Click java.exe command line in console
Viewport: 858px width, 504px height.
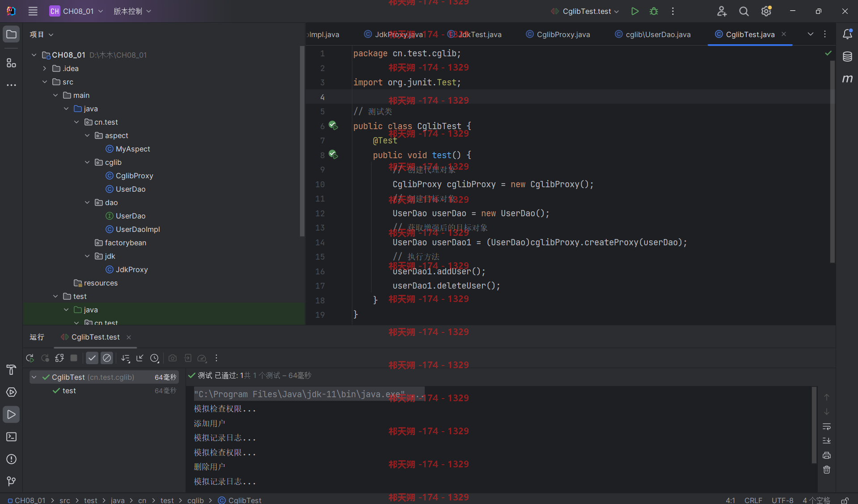(x=309, y=394)
